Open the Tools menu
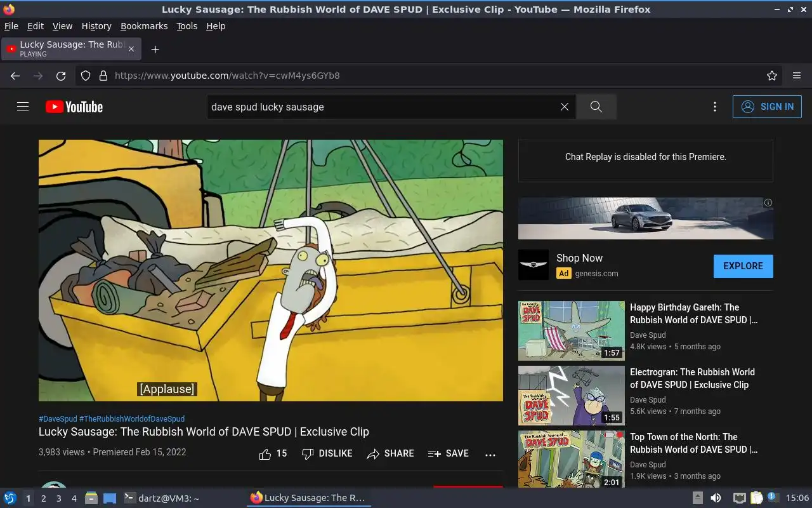The image size is (812, 508). tap(187, 26)
